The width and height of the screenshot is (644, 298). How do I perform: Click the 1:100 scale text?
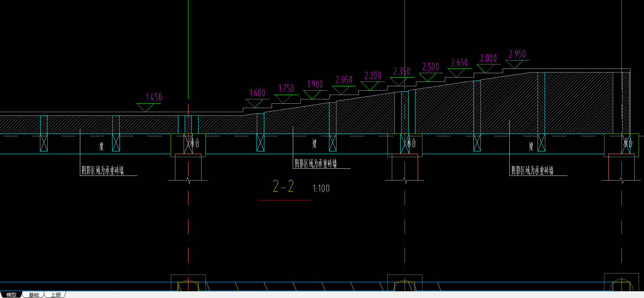321,189
